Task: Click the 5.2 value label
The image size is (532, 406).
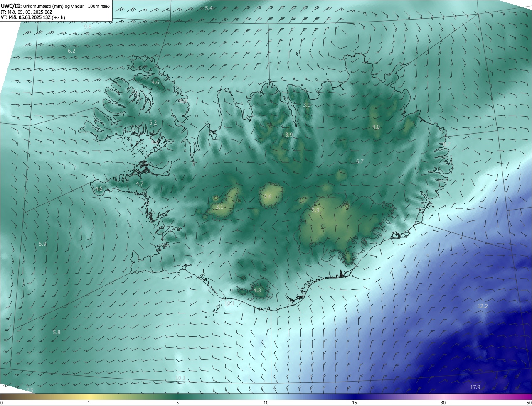Action: [x=153, y=123]
